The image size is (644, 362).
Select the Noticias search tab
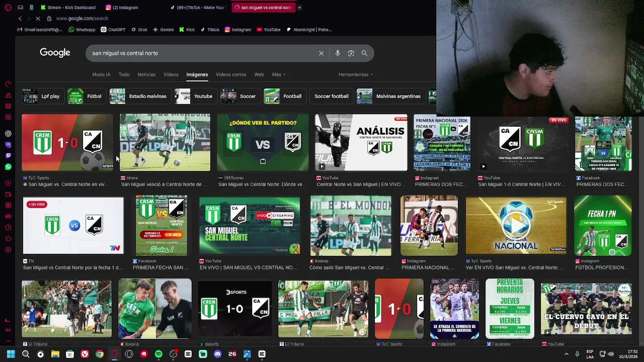point(146,74)
